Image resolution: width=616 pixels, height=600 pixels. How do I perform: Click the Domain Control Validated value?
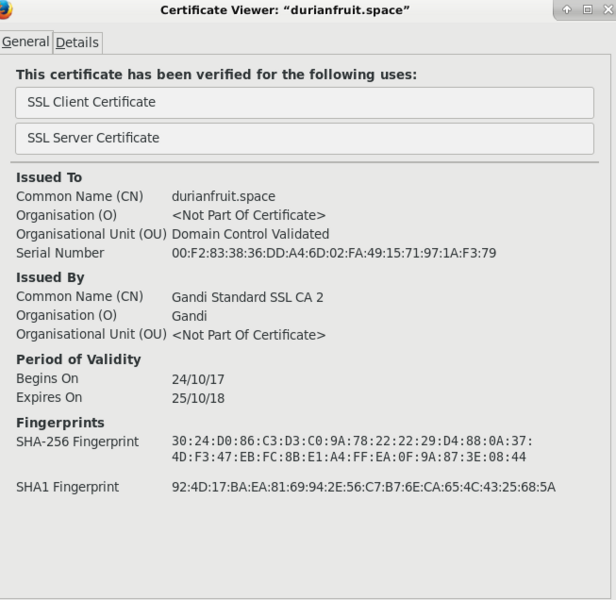(250, 234)
